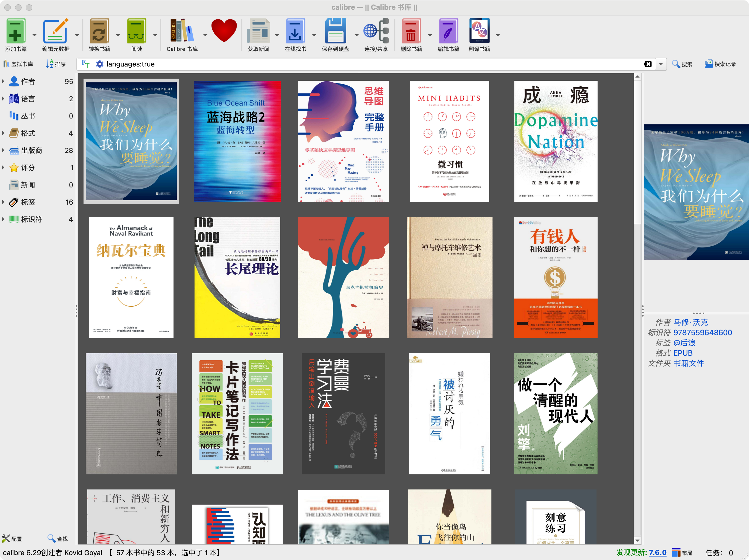The image size is (749, 560).
Task: Select Blue Ocean Shift 蓝海战略2 cover
Action: point(237,141)
